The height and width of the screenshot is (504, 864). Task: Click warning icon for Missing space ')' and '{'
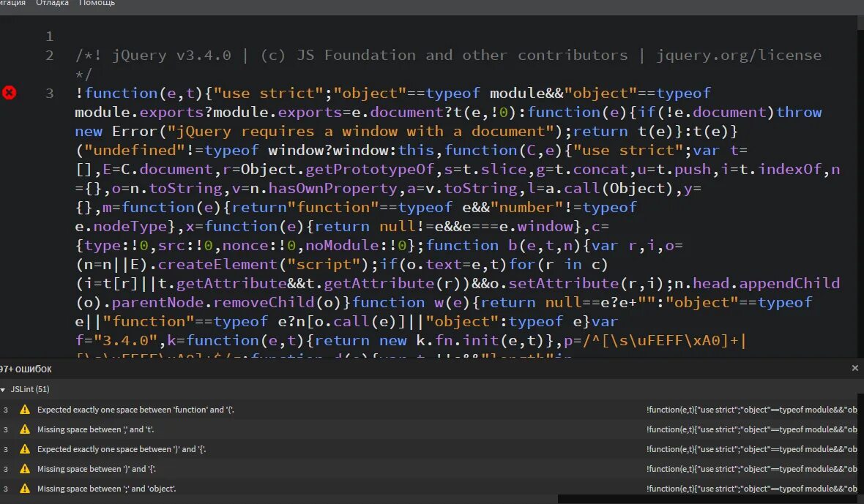pyautogui.click(x=25, y=469)
